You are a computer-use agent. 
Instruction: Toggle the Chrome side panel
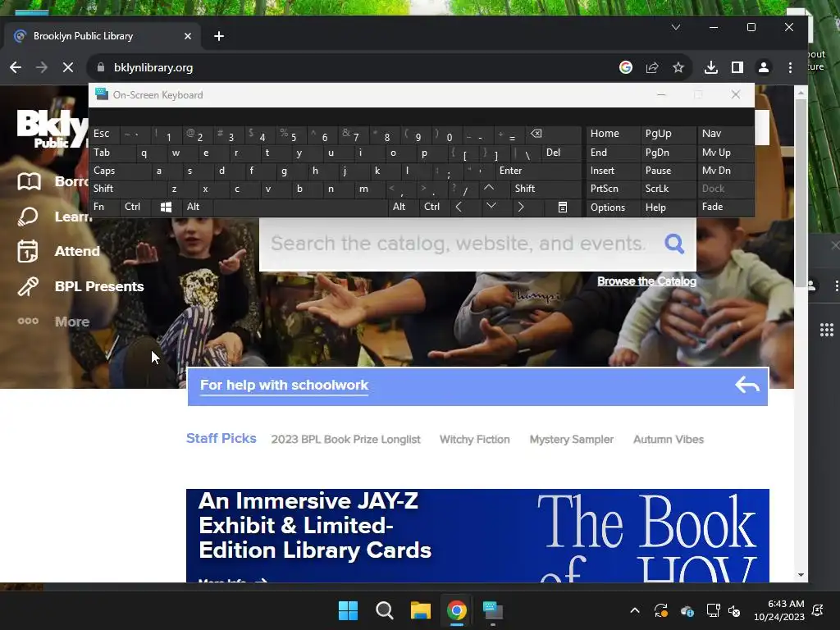(737, 67)
